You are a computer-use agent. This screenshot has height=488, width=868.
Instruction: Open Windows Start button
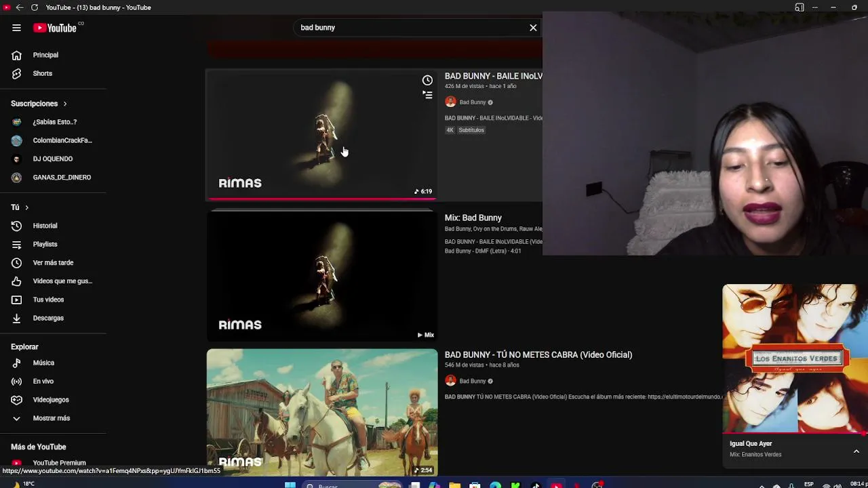pos(290,485)
